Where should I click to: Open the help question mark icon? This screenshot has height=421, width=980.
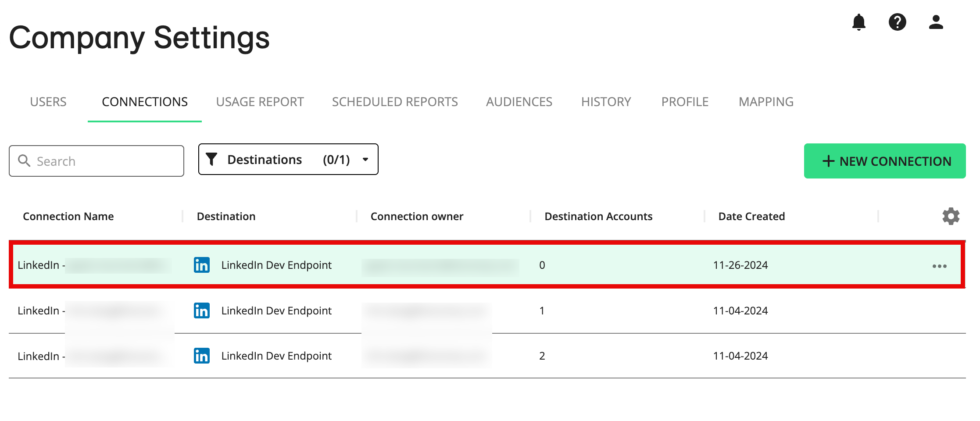pos(897,22)
